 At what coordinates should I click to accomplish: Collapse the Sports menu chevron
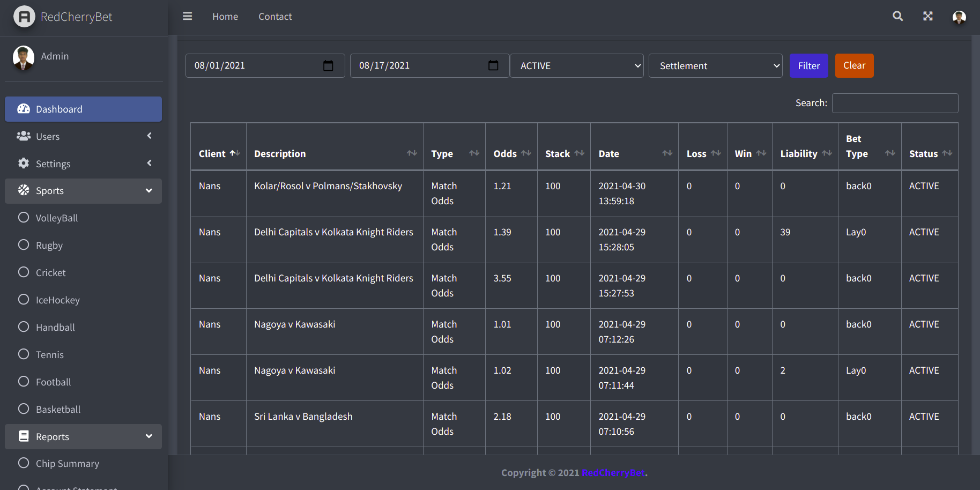point(149,190)
